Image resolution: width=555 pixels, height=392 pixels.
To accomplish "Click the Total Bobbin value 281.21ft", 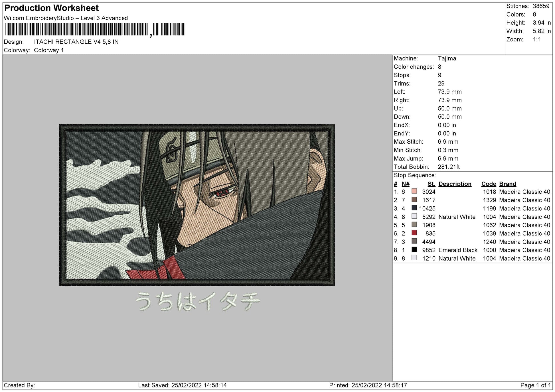I will click(x=449, y=167).
